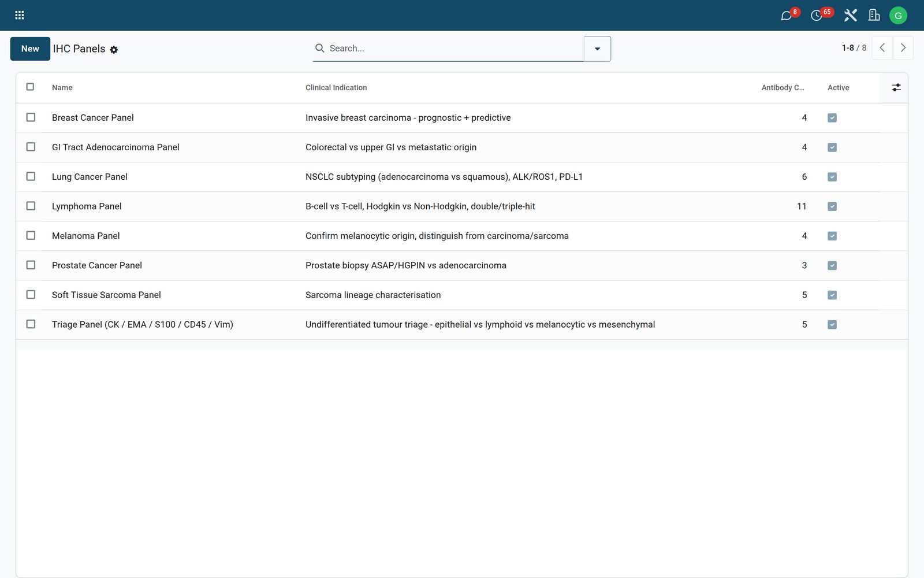The height and width of the screenshot is (578, 924).
Task: Click the IHC Panels breadcrumb title
Action: pos(79,49)
